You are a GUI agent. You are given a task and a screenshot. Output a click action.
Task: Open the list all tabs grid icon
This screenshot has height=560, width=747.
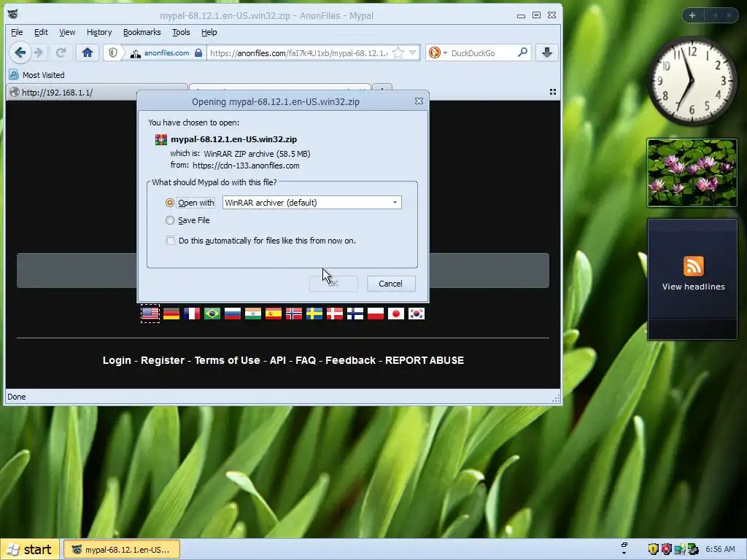(553, 92)
